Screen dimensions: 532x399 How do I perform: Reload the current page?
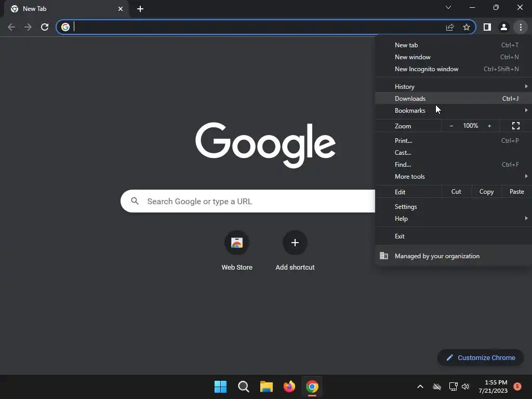pyautogui.click(x=45, y=27)
